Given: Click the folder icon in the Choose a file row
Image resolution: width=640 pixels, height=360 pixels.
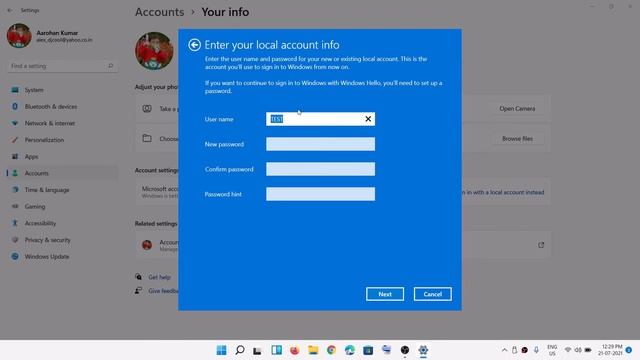Looking at the screenshot, I should (147, 138).
